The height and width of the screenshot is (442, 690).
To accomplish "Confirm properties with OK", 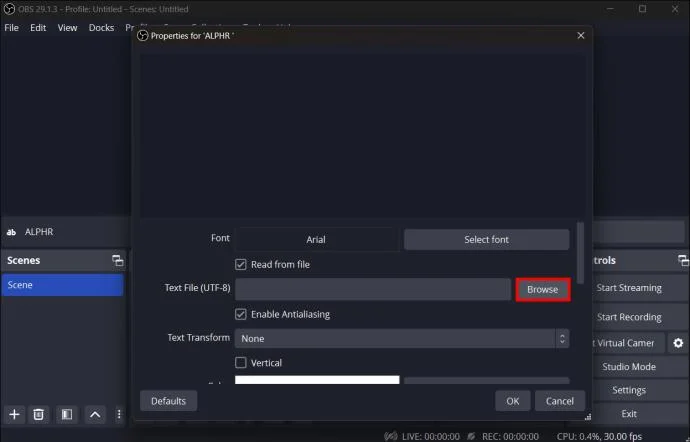I will pyautogui.click(x=513, y=401).
